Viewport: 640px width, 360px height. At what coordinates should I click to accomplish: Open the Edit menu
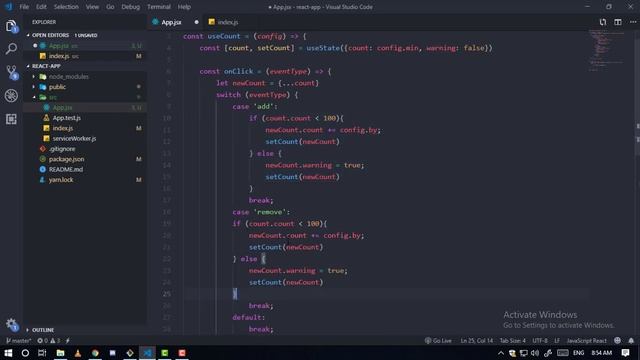pyautogui.click(x=41, y=7)
